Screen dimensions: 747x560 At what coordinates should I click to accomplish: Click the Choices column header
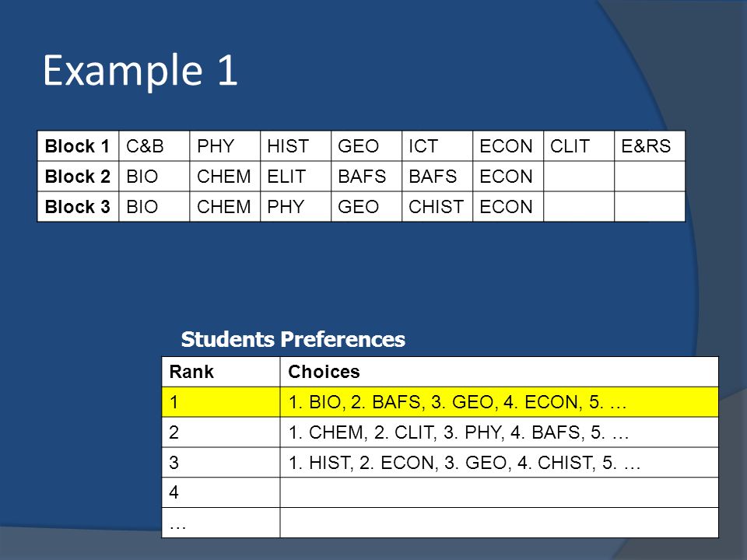click(x=499, y=372)
